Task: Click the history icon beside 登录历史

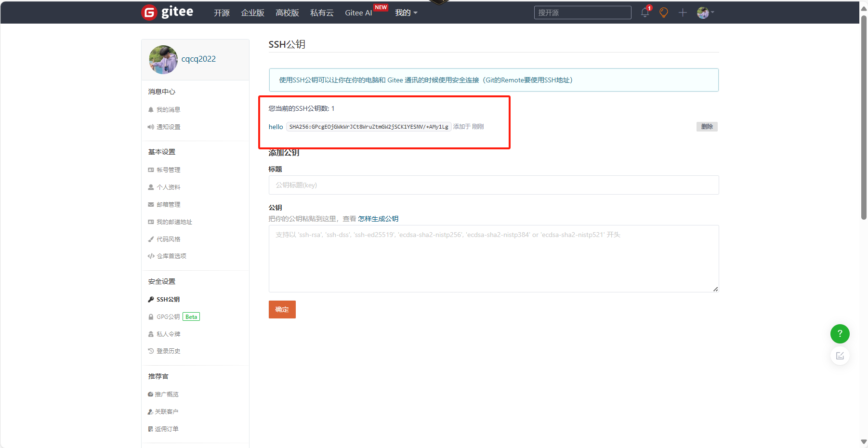Action: (151, 351)
